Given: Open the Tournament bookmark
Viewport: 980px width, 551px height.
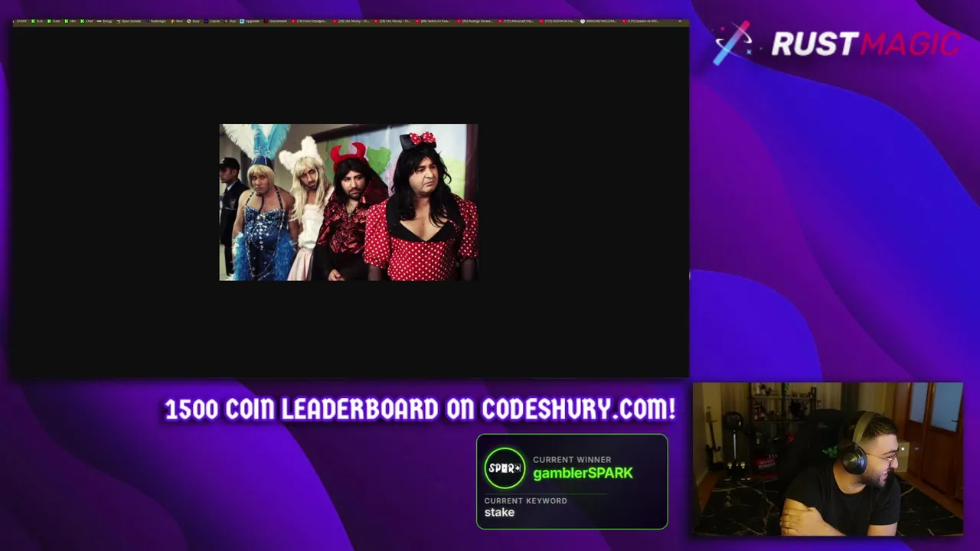Looking at the screenshot, I should tap(274, 21).
